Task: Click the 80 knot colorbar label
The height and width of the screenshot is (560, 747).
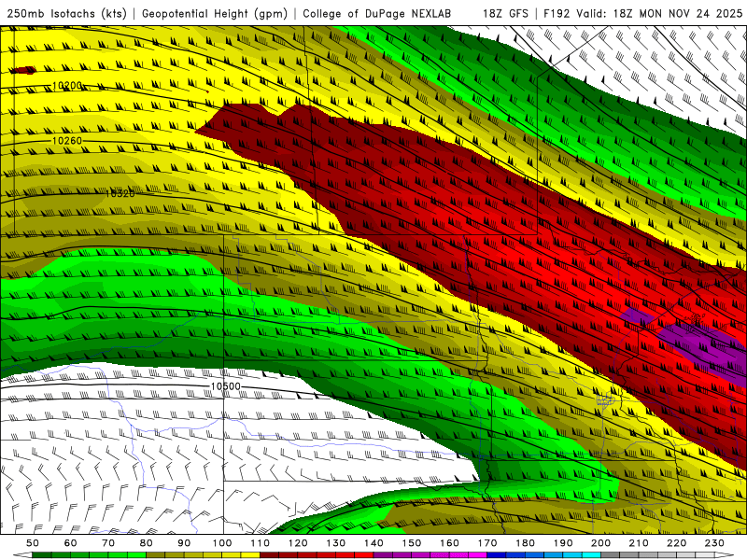Action: tap(147, 543)
